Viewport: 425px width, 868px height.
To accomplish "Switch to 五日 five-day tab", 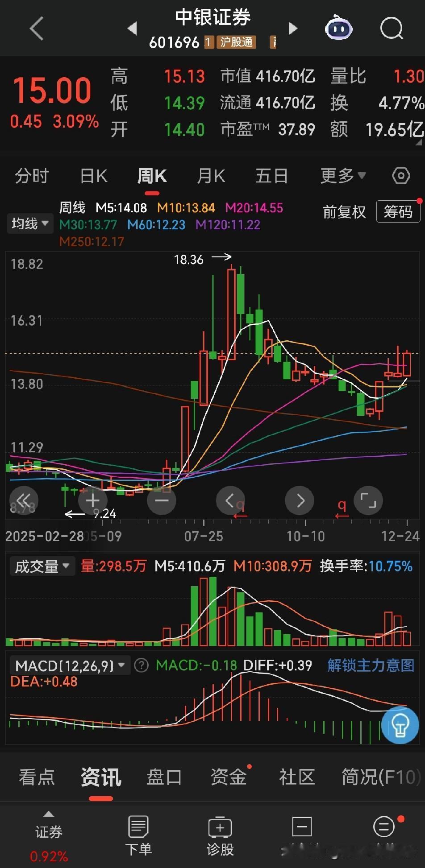I will coord(271,176).
